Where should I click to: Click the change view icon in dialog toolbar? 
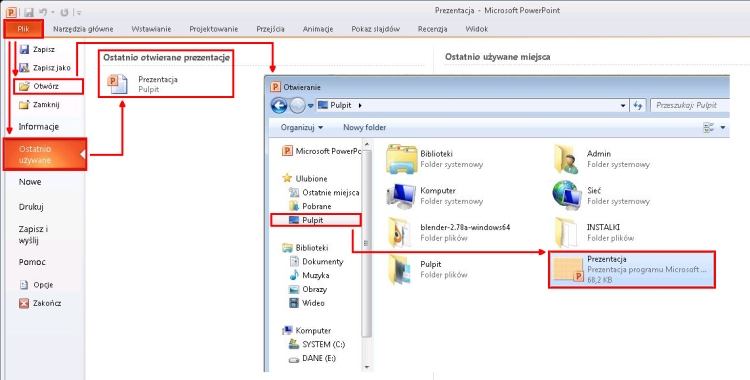coord(708,127)
